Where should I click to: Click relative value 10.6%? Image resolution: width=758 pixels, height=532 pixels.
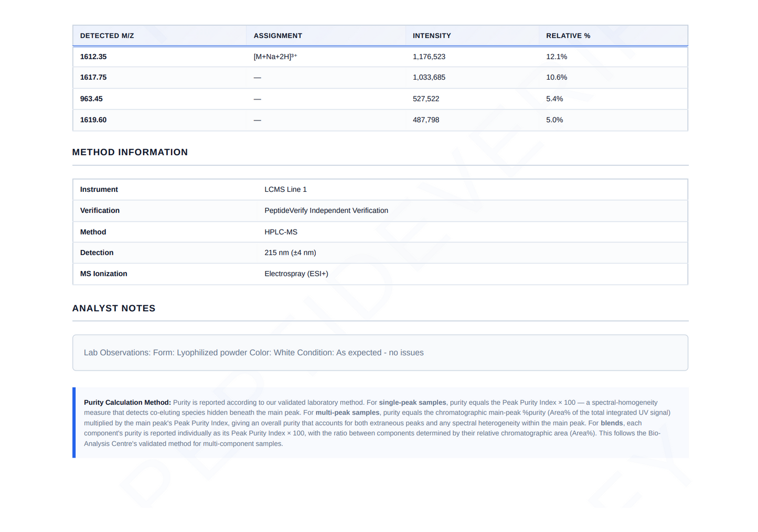point(557,77)
